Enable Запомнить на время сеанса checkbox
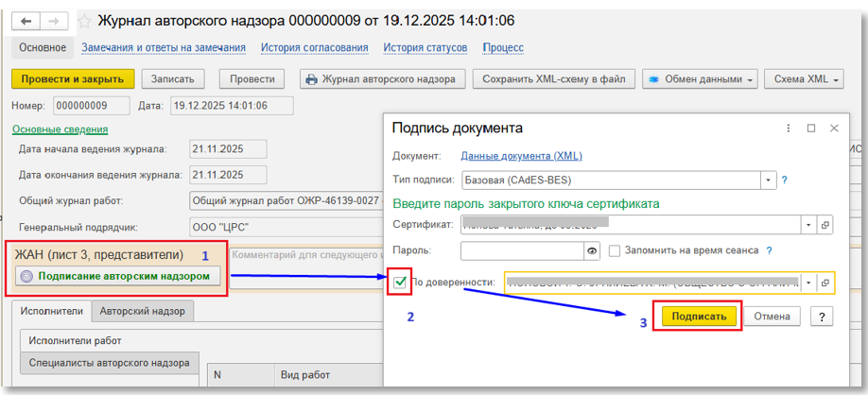 pyautogui.click(x=615, y=250)
